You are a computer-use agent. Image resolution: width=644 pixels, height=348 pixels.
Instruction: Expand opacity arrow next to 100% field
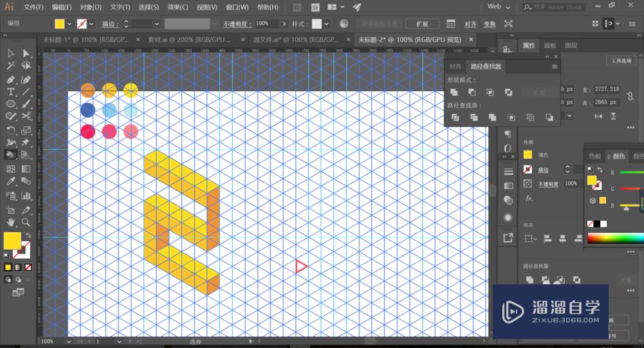pos(284,24)
